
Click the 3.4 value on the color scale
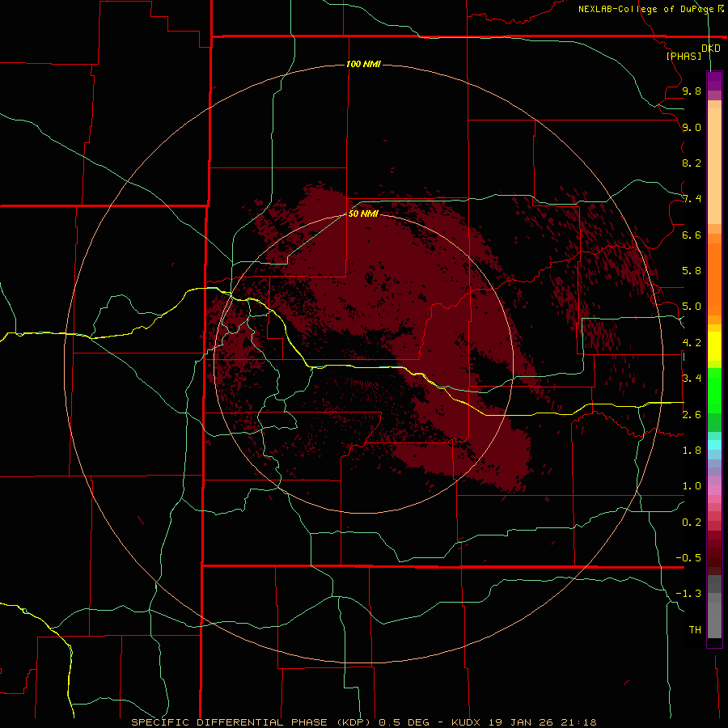(x=692, y=378)
